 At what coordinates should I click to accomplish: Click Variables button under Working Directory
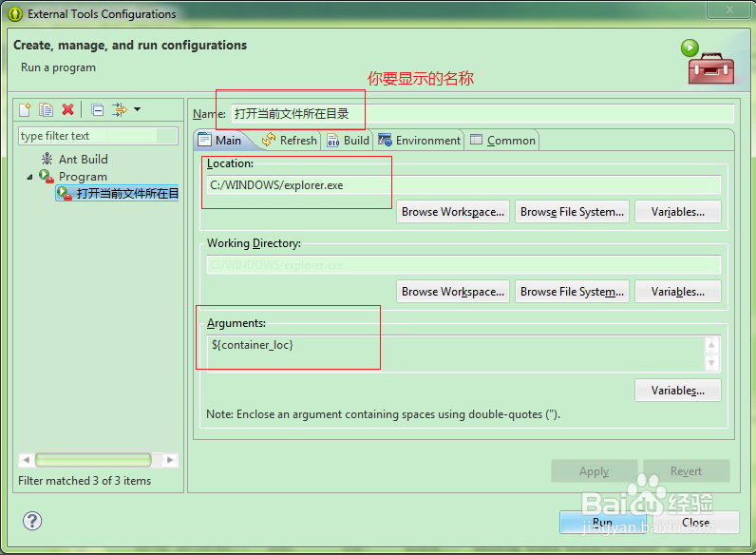pos(678,292)
